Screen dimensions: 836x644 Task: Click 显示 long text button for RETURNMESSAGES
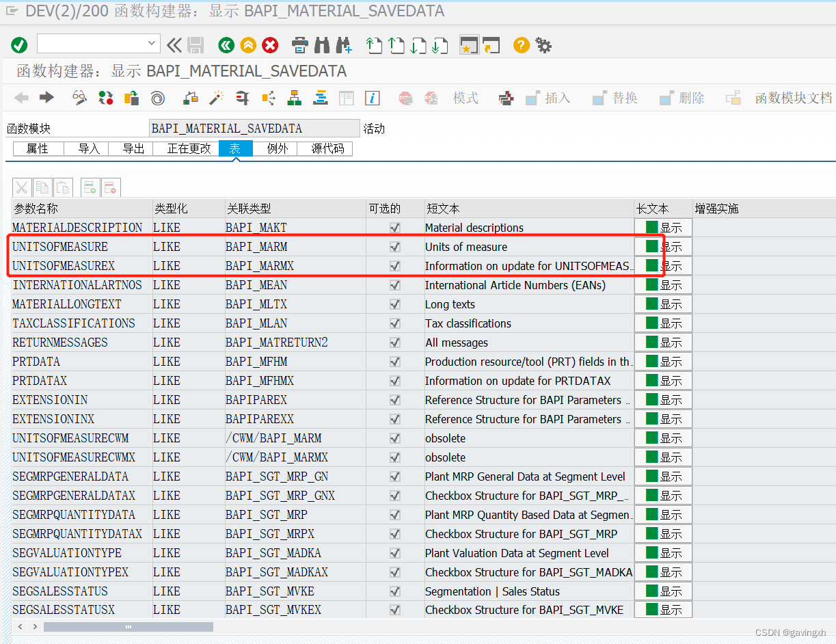(x=664, y=343)
